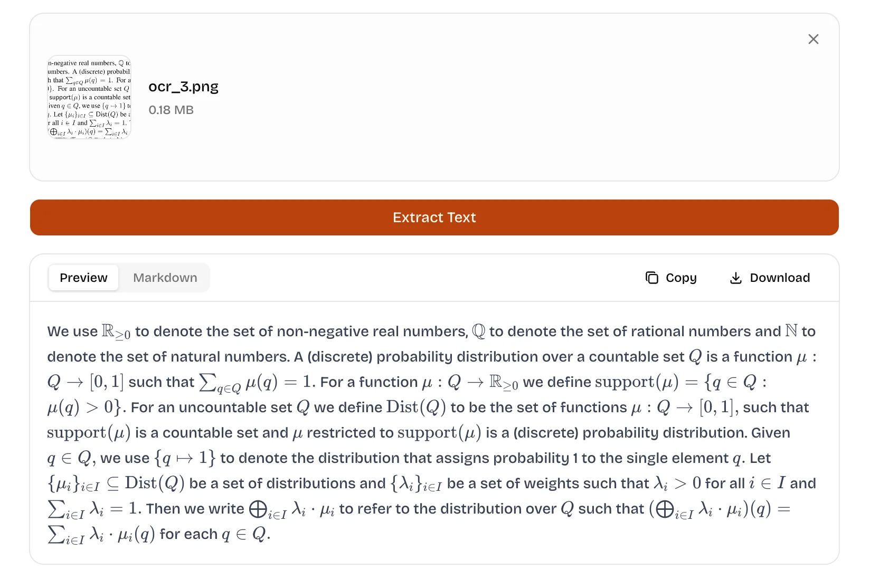This screenshot has width=870, height=588.
Task: Click Copy to place text on clipboard
Action: [x=672, y=278]
